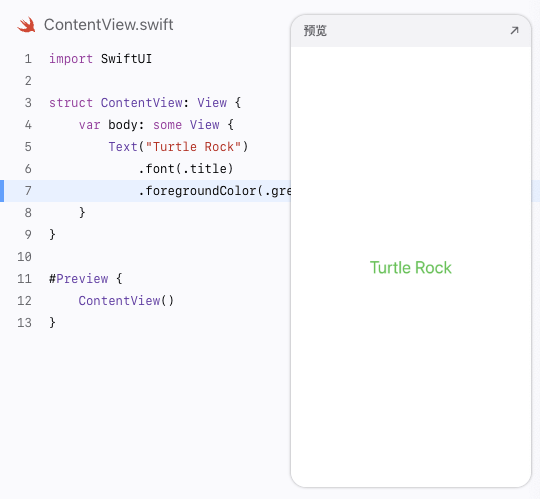Click var body declaration line
The width and height of the screenshot is (540, 499).
[156, 125]
